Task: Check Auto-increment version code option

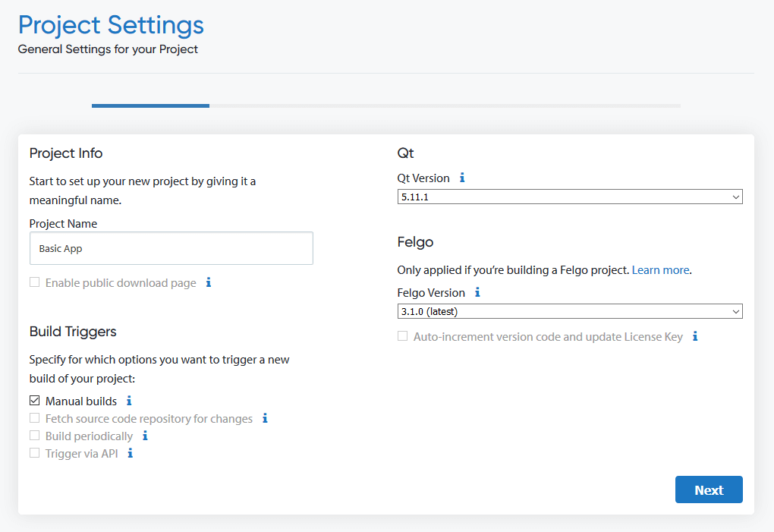Action: tap(403, 336)
